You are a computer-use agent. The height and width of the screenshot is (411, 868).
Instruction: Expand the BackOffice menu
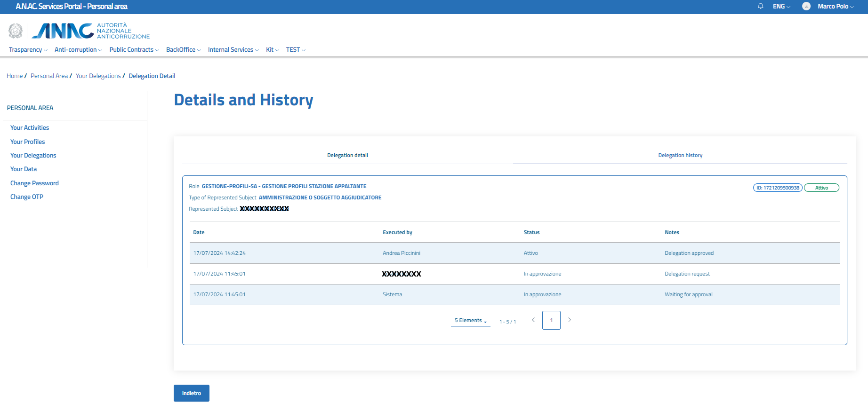point(183,50)
